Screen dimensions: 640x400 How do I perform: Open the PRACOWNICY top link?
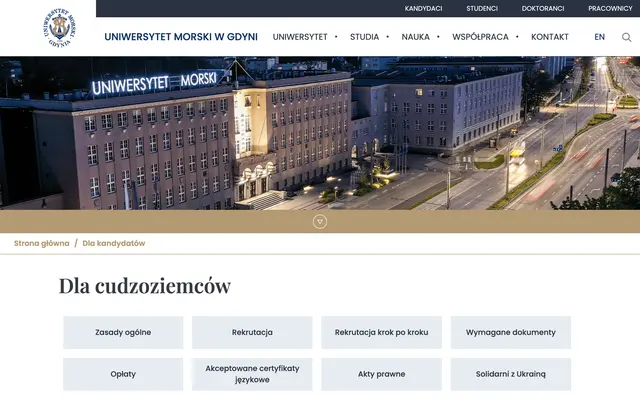pos(610,9)
